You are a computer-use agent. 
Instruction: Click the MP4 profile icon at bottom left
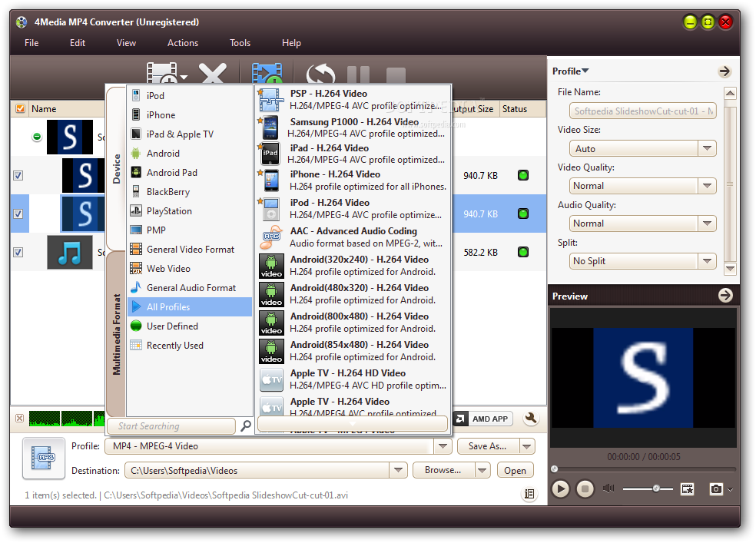(43, 458)
